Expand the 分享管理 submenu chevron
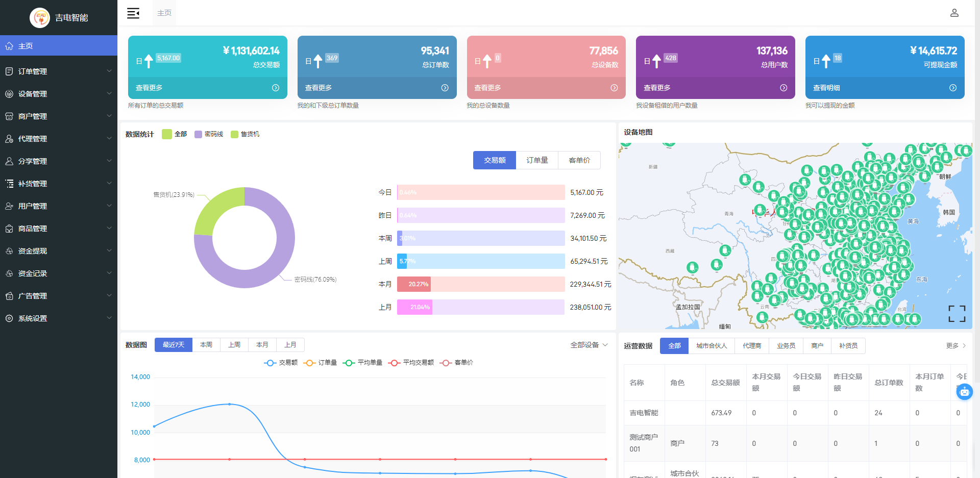 tap(109, 161)
